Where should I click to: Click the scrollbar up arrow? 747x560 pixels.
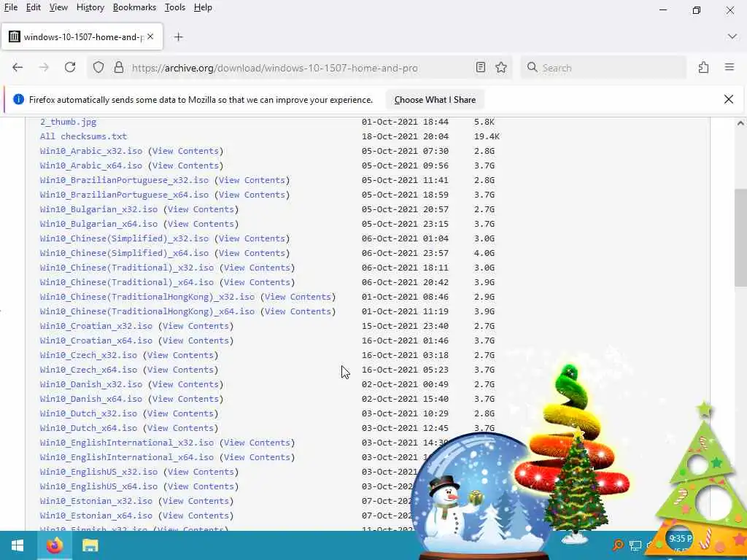[740, 123]
